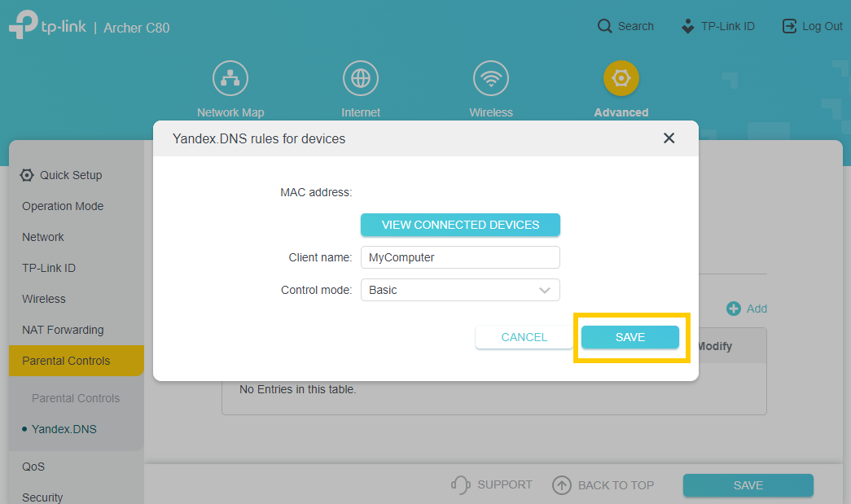The height and width of the screenshot is (504, 851).
Task: Open the Internet globe icon
Action: pos(361,79)
